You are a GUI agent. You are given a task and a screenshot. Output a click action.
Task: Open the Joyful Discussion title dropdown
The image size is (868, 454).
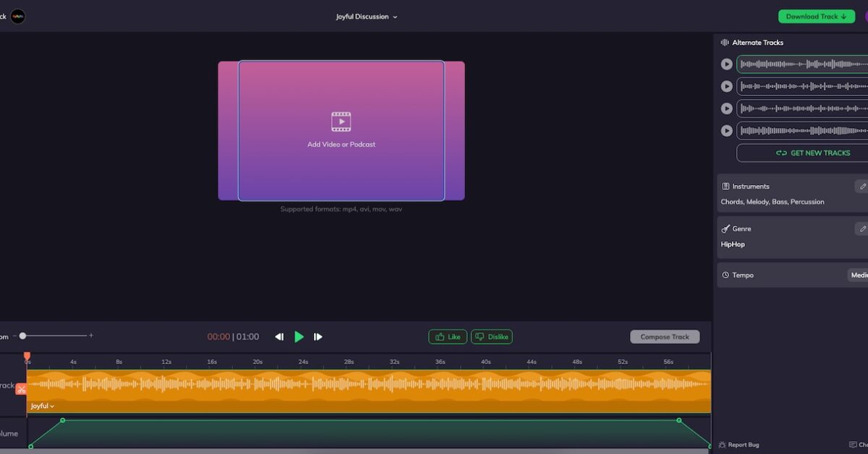tap(367, 17)
